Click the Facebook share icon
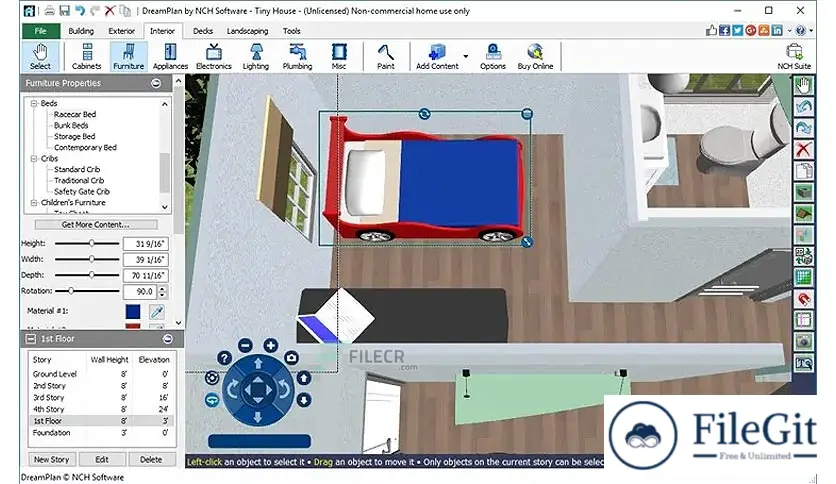Screen dimensions: 836x484 pyautogui.click(x=724, y=30)
